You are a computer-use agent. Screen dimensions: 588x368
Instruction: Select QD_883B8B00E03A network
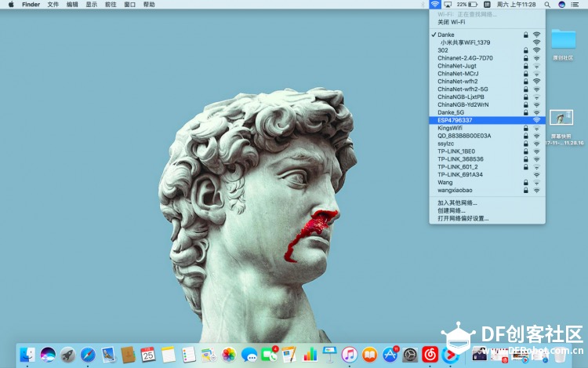(x=487, y=136)
